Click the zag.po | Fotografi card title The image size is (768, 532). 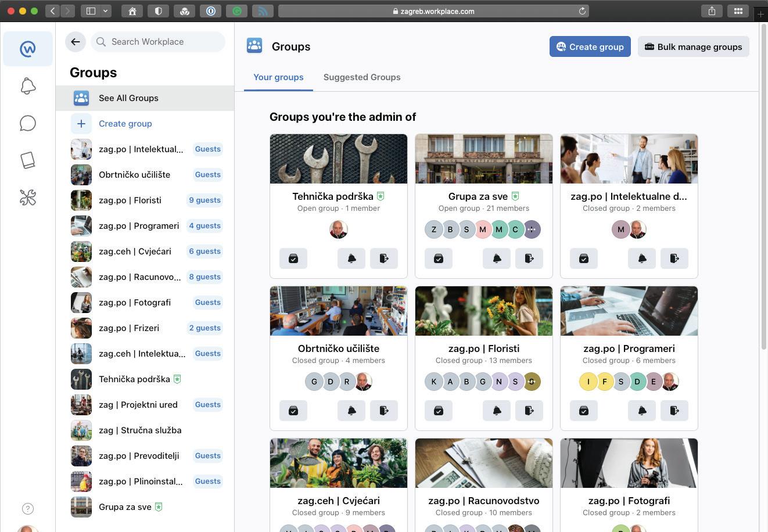click(x=629, y=501)
